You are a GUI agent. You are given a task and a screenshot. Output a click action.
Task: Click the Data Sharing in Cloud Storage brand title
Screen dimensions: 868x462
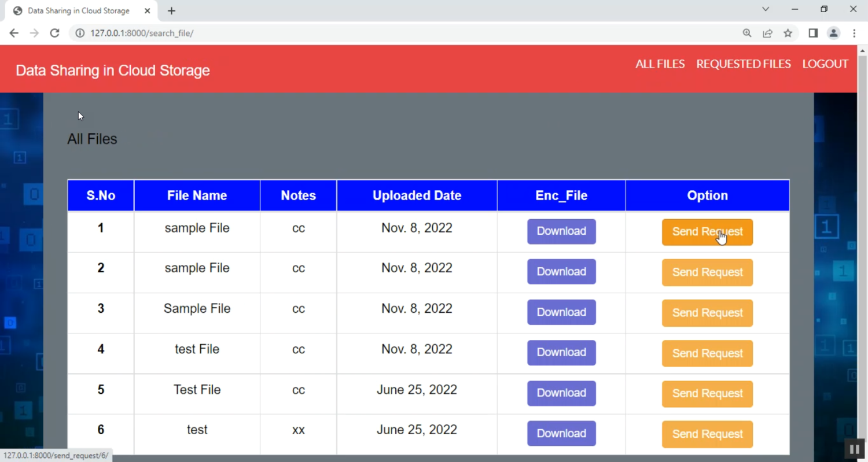point(113,71)
